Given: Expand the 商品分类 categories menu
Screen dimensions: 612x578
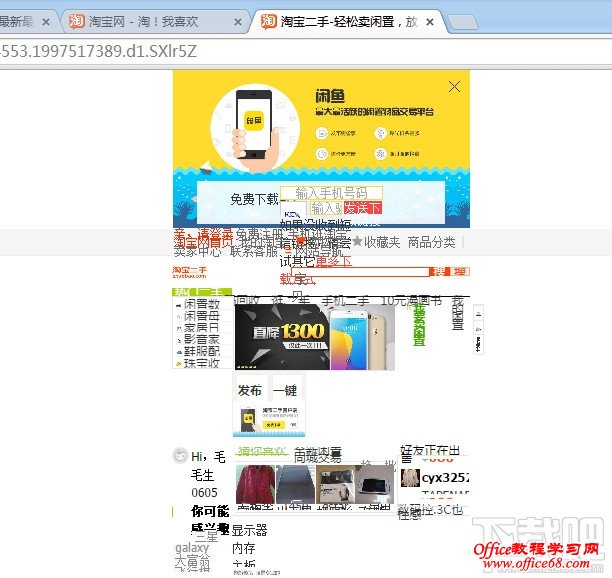Looking at the screenshot, I should (432, 242).
